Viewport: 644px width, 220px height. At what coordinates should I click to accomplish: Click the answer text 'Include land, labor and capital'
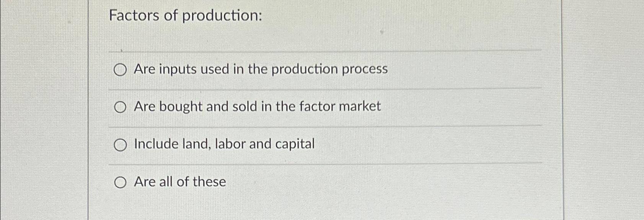point(224,144)
